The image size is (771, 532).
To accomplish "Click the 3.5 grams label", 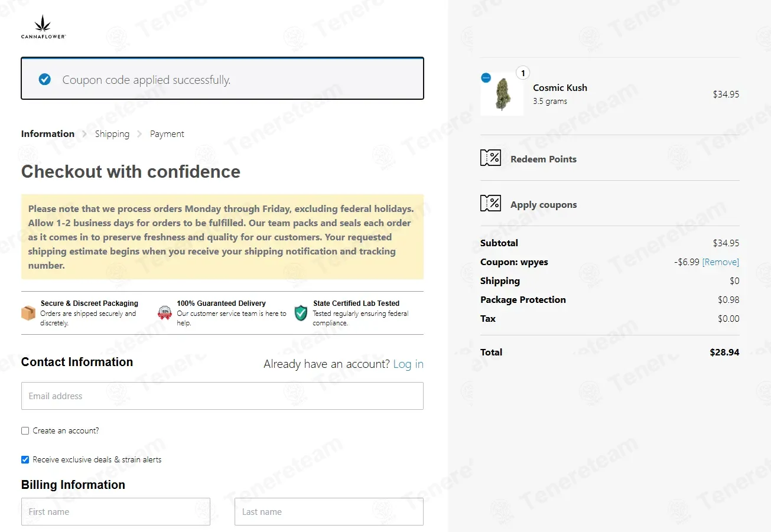I will (x=550, y=101).
